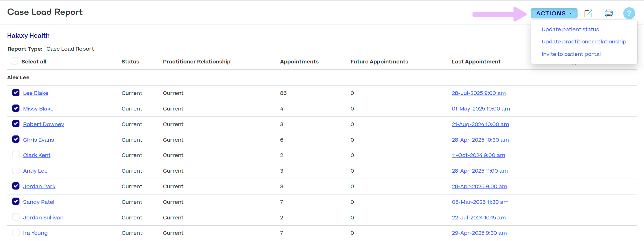Collapse the ACTIONS dropdown button
The width and height of the screenshot is (644, 241).
coord(554,13)
